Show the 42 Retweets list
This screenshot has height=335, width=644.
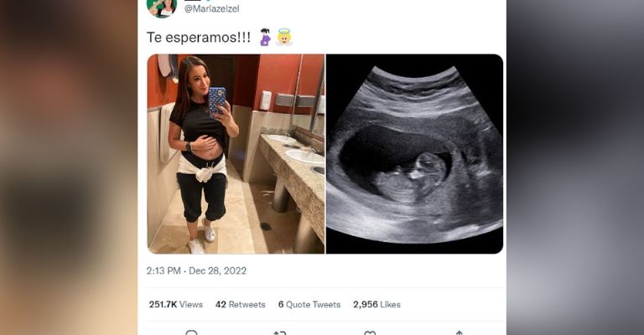pos(240,305)
